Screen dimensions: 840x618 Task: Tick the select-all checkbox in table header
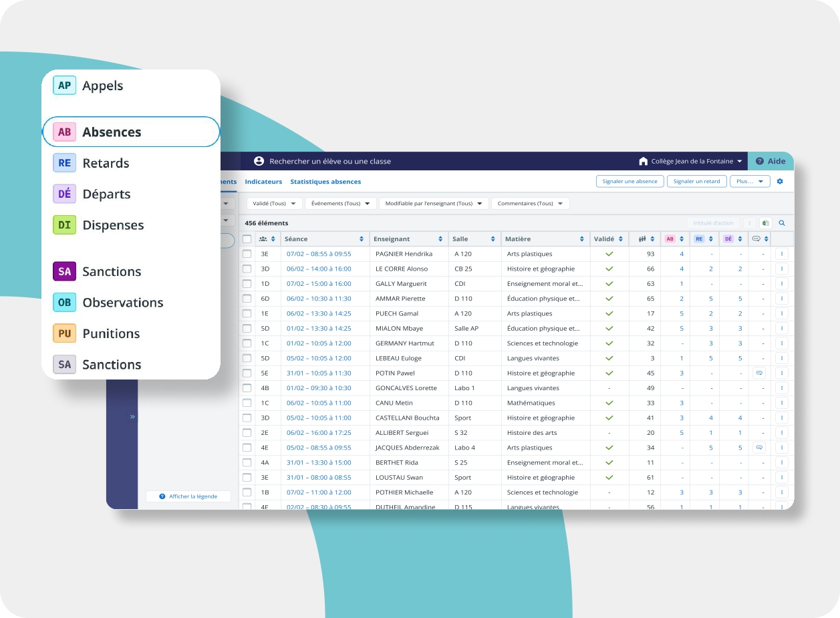247,239
